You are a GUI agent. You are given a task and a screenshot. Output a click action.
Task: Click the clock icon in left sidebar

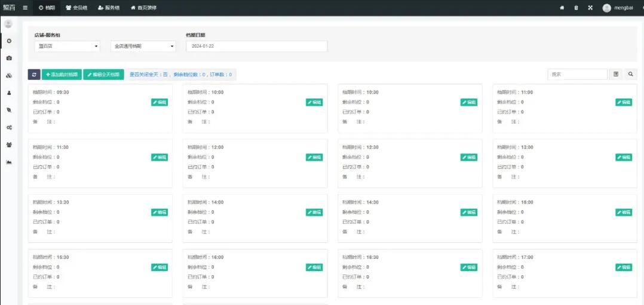pos(9,41)
